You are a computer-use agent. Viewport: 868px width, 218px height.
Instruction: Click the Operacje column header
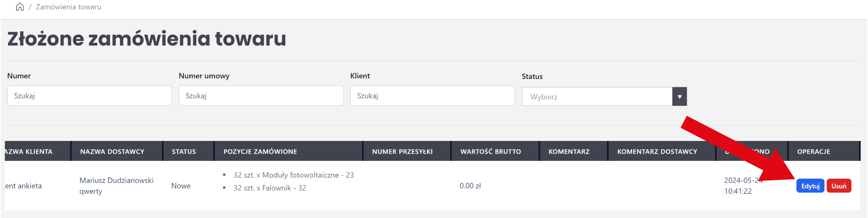813,152
